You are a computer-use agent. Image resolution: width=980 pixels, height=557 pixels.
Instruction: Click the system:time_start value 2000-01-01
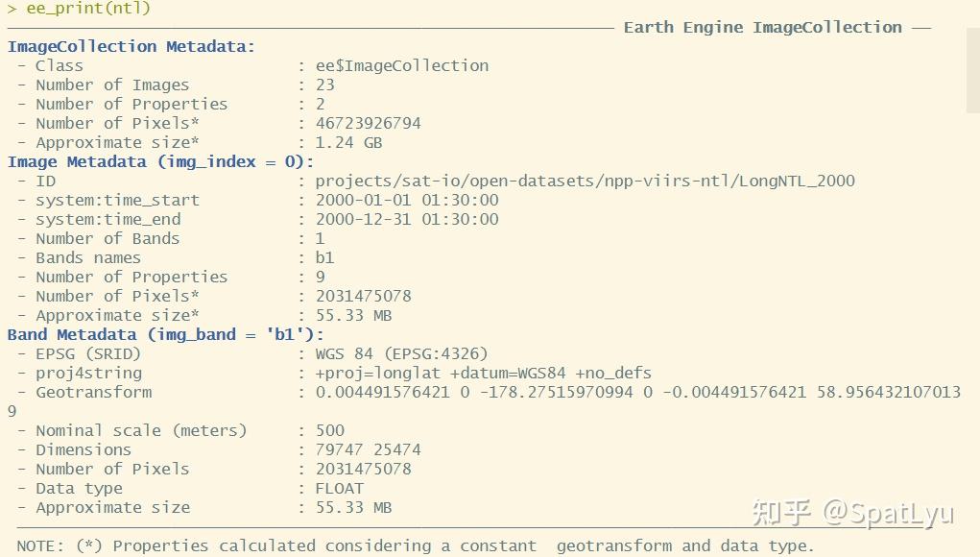pos(407,200)
